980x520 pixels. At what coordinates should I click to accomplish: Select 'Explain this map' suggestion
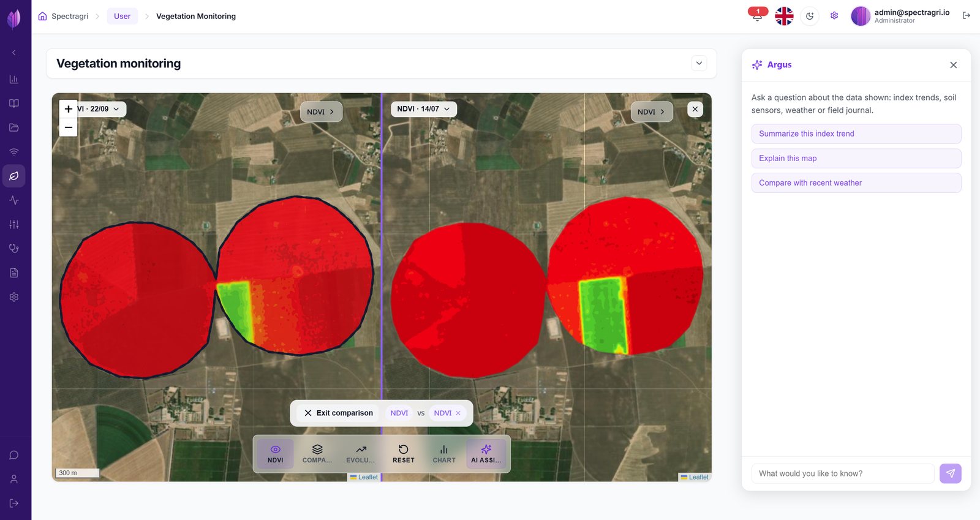coord(856,159)
